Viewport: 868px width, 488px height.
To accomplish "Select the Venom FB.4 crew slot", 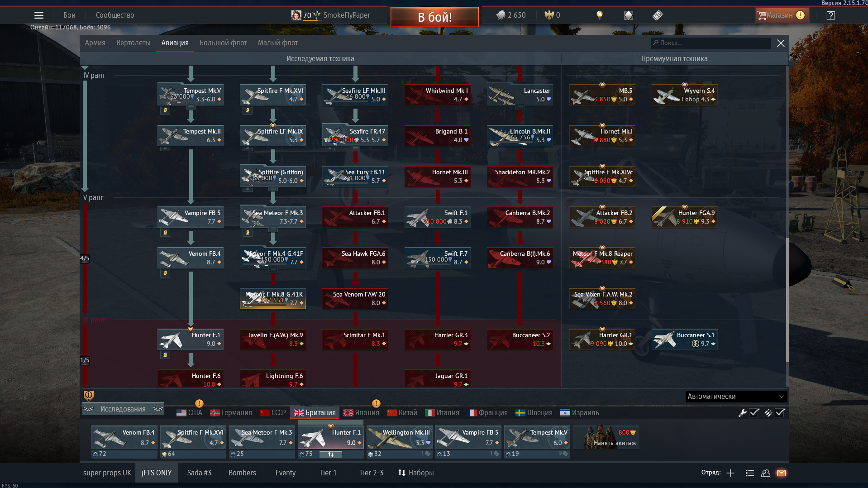I will pyautogui.click(x=124, y=437).
